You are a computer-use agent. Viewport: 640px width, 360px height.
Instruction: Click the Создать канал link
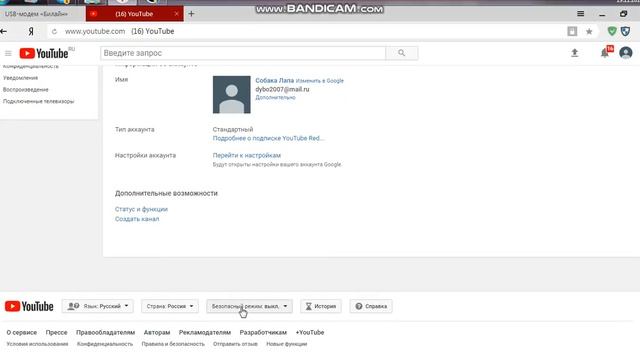coord(137,219)
